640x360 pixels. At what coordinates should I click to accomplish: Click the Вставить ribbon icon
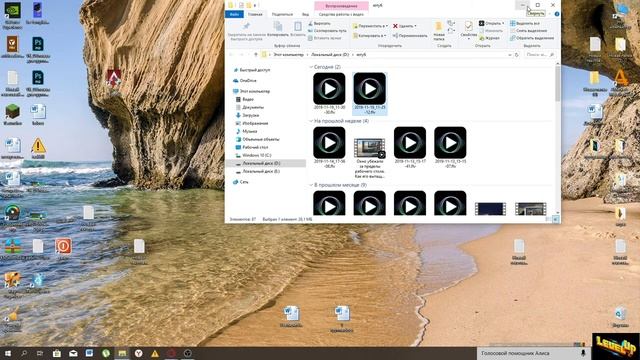(298, 30)
